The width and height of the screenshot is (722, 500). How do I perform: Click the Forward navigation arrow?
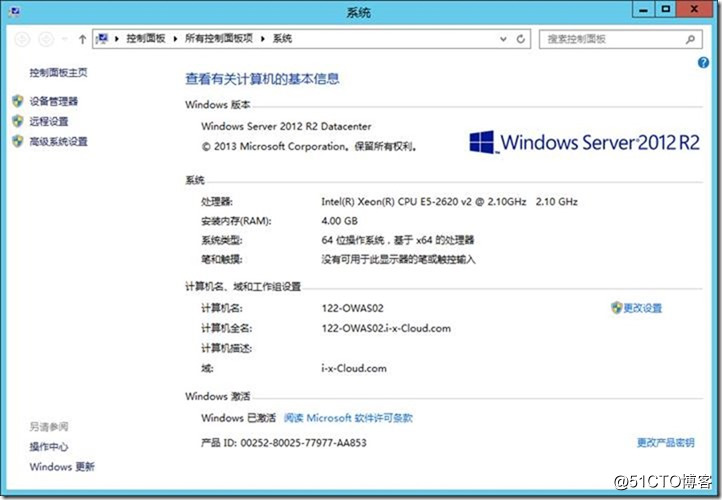tap(46, 39)
